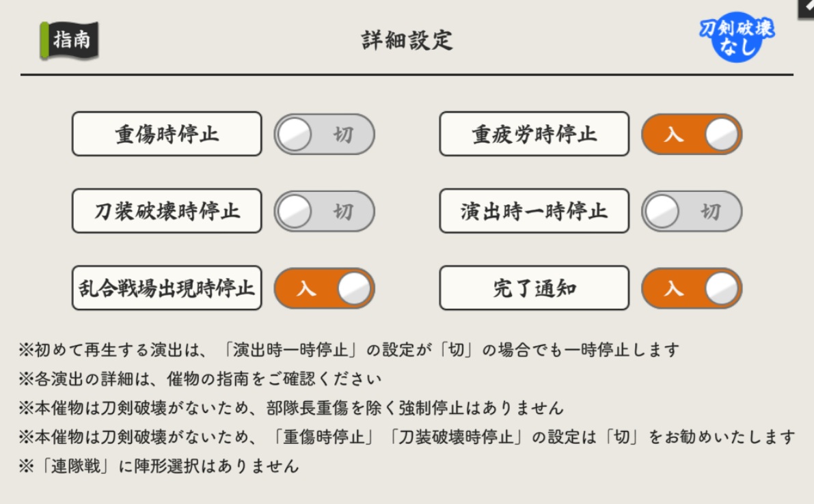The height and width of the screenshot is (504, 814).
Task: Disable the 乱合戦場出現時停止 toggle
Action: [325, 288]
